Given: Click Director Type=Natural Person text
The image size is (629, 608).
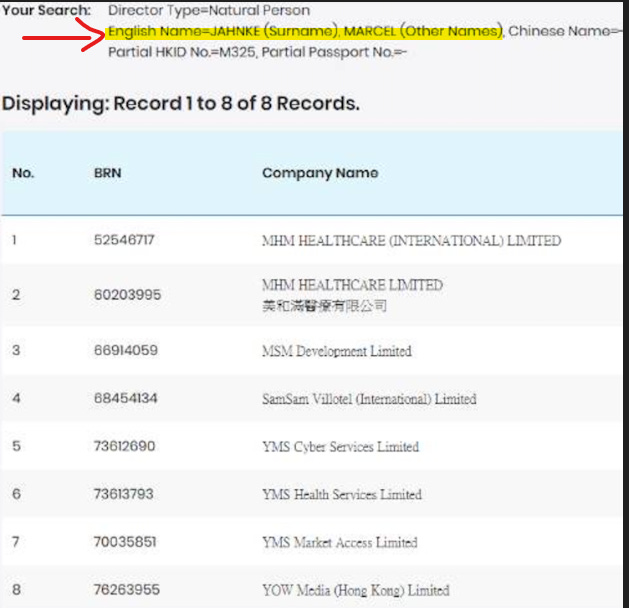Looking at the screenshot, I should pyautogui.click(x=209, y=10).
